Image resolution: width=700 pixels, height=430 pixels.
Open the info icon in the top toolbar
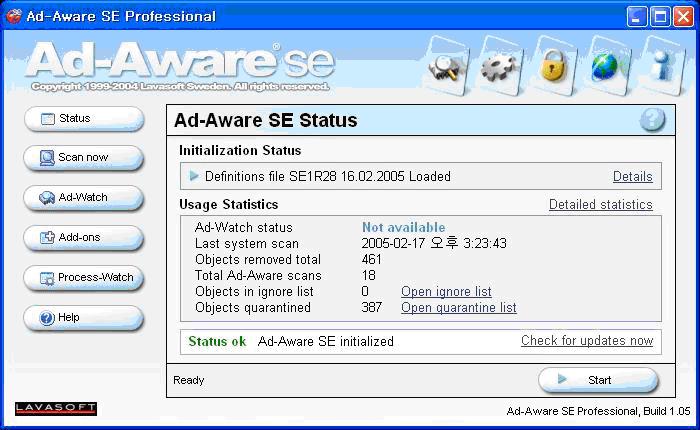point(658,66)
